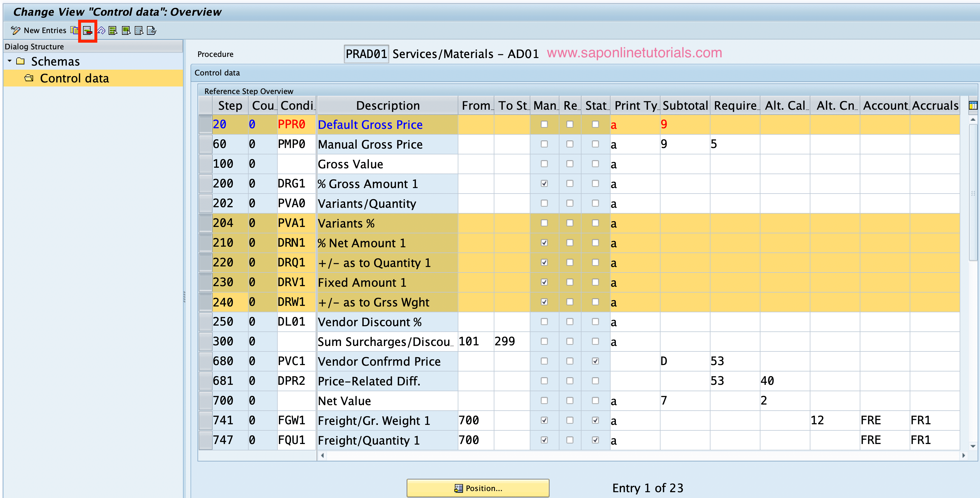The height and width of the screenshot is (498, 980).
Task: Click the Select Block toolbar icon
Action: click(126, 30)
